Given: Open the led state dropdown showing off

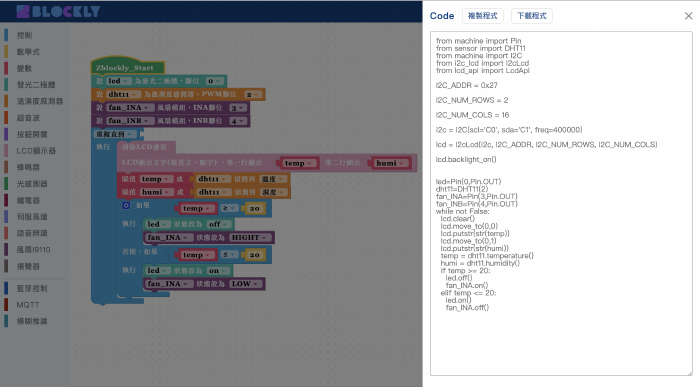Looking at the screenshot, I should coord(218,224).
